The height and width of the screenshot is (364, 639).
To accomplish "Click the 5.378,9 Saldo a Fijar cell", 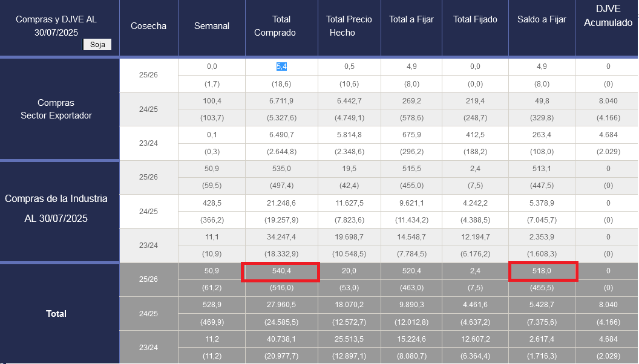I will (542, 203).
